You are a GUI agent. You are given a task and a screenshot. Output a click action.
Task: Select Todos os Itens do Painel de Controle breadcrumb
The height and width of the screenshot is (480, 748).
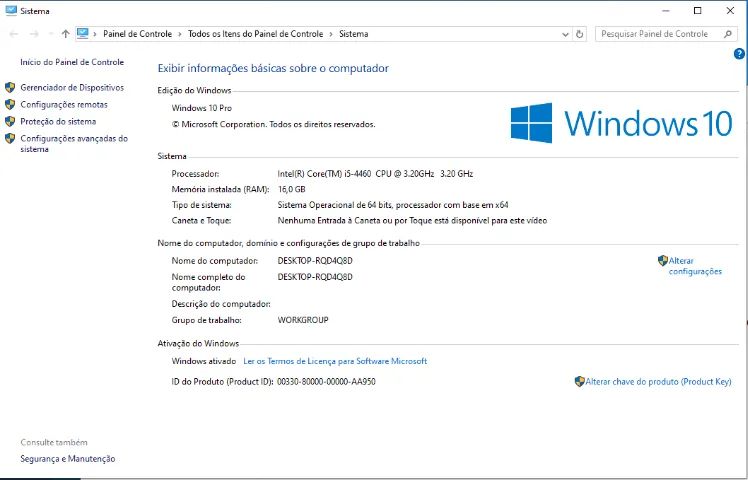point(255,34)
